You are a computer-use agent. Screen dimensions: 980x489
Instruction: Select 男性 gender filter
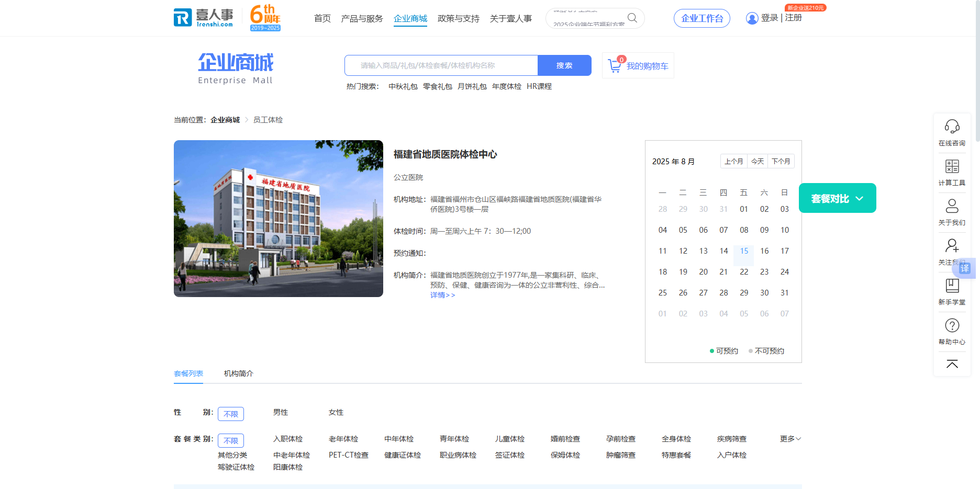tap(281, 412)
